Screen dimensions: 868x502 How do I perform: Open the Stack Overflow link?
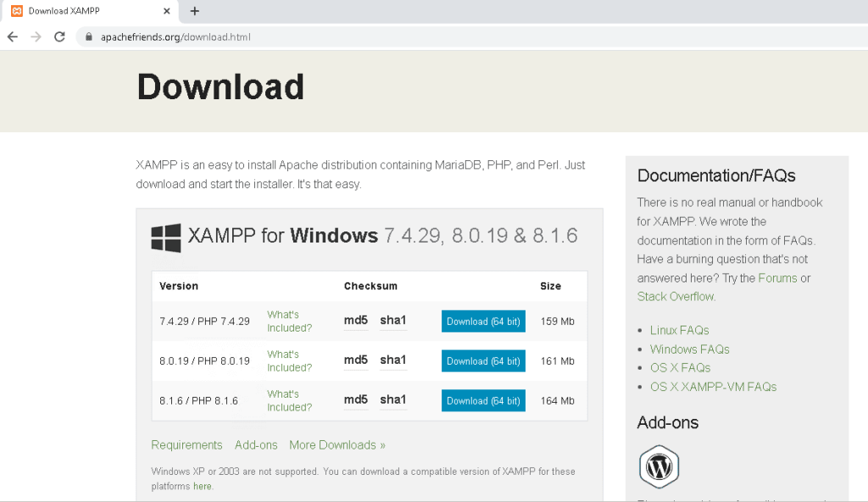point(676,297)
